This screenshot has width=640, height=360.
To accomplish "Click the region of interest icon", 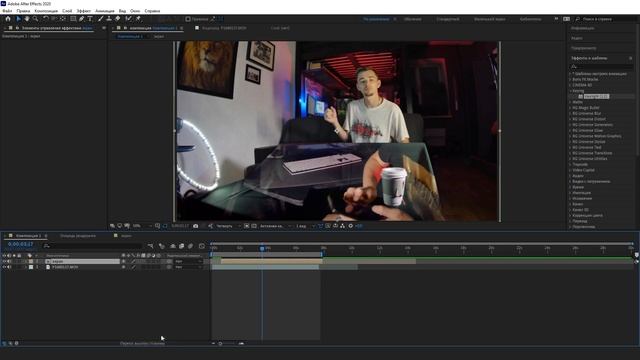I will 247,226.
